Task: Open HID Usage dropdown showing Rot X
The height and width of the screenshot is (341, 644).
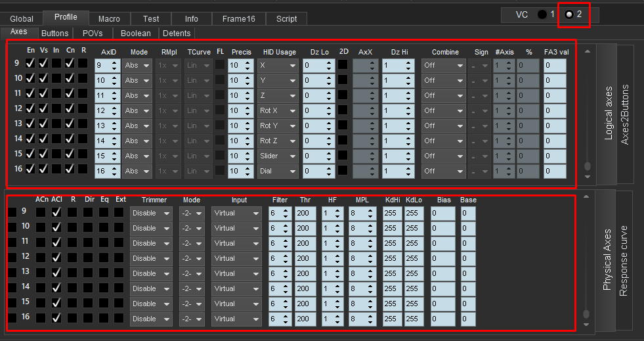Action: tap(278, 110)
